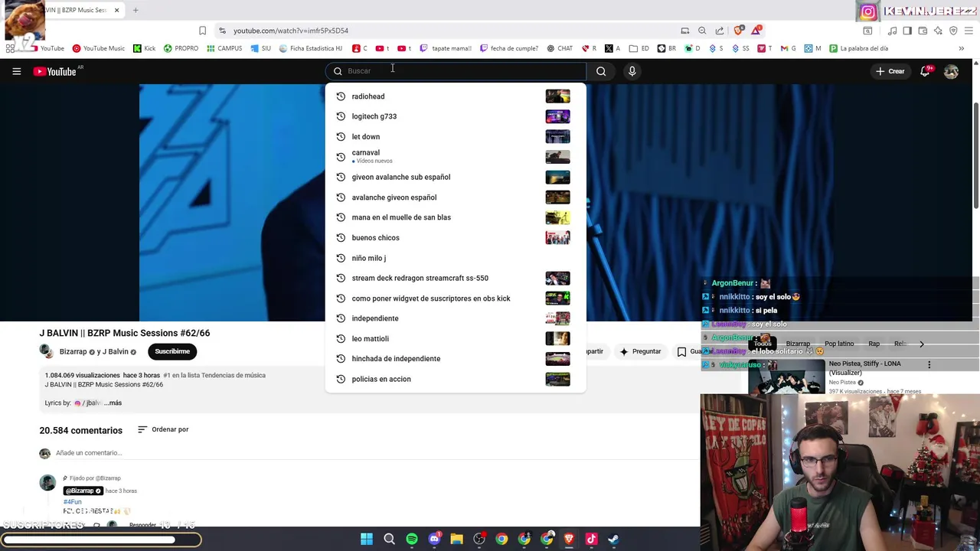Viewport: 980px width, 551px height.
Task: Click the Preguntar button
Action: coord(640,351)
